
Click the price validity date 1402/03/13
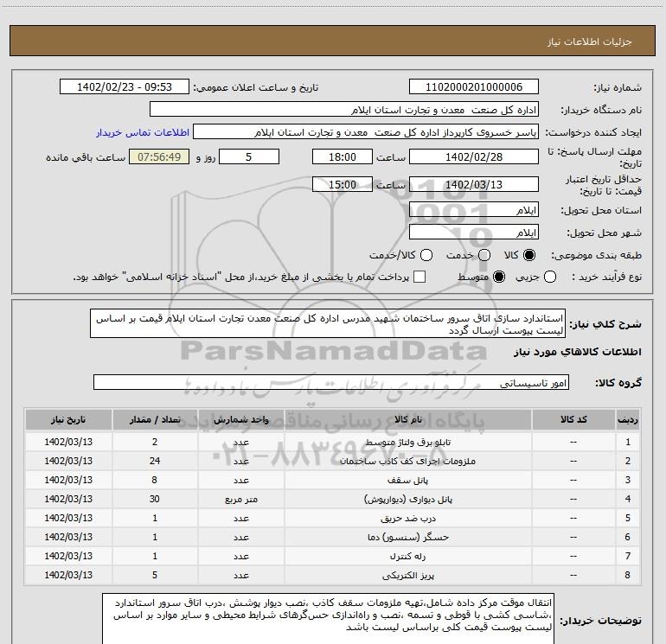(x=474, y=184)
